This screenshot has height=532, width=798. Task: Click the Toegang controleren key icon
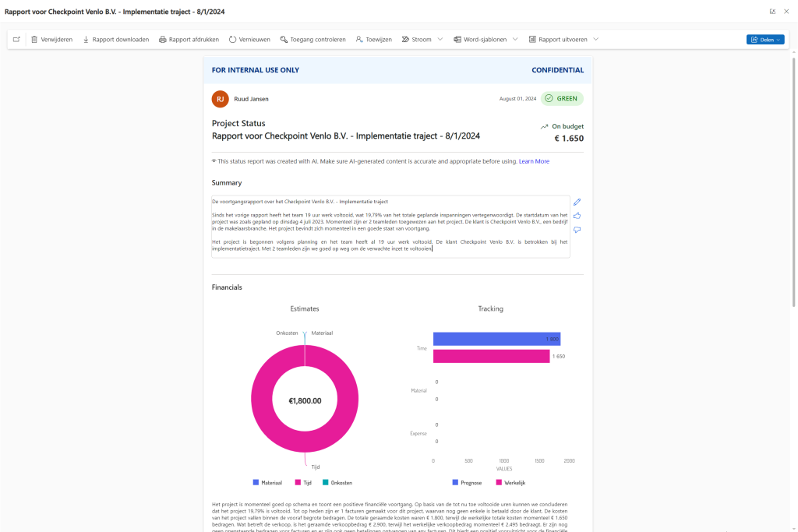tap(284, 39)
